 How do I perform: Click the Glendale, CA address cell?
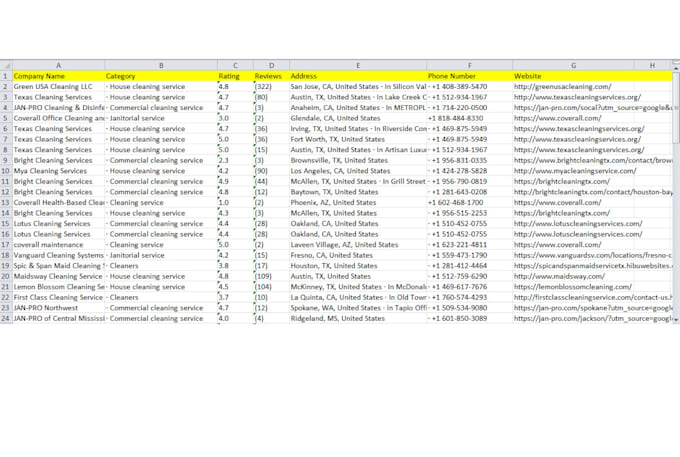tap(358, 118)
